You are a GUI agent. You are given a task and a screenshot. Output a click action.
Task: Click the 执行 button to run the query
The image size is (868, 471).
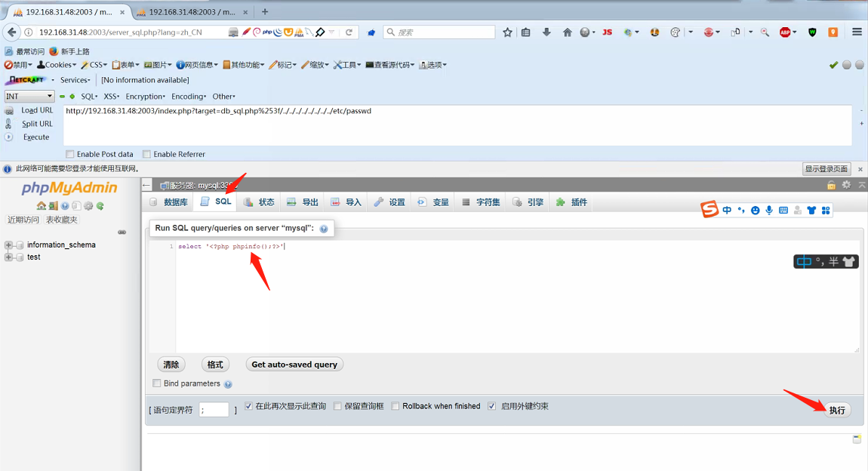[838, 410]
